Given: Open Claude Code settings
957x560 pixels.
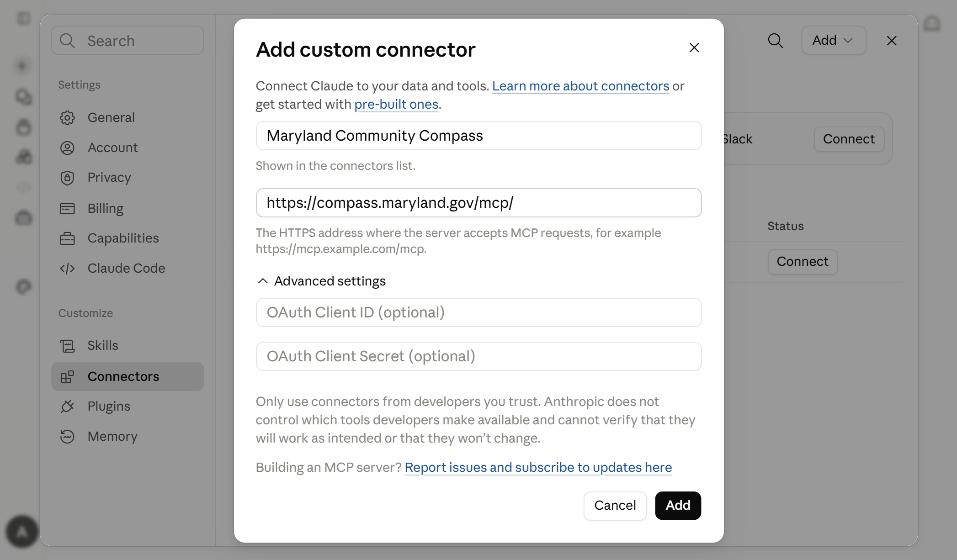Looking at the screenshot, I should coord(128,268).
